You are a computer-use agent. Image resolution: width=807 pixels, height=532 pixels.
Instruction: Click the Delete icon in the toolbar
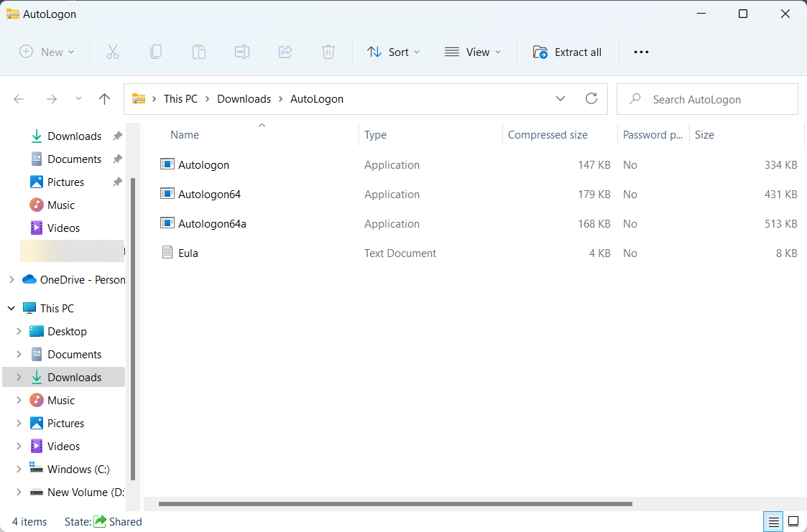(328, 51)
